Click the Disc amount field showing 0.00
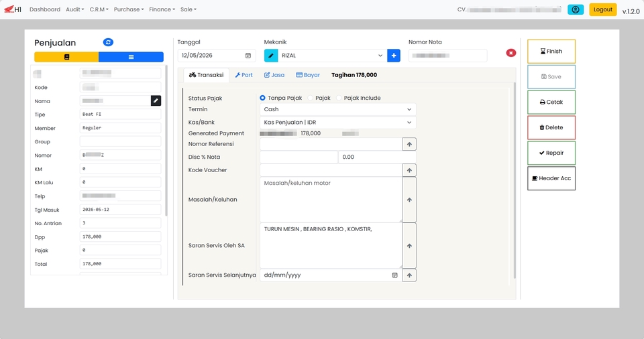This screenshot has width=644, height=339. (x=377, y=157)
